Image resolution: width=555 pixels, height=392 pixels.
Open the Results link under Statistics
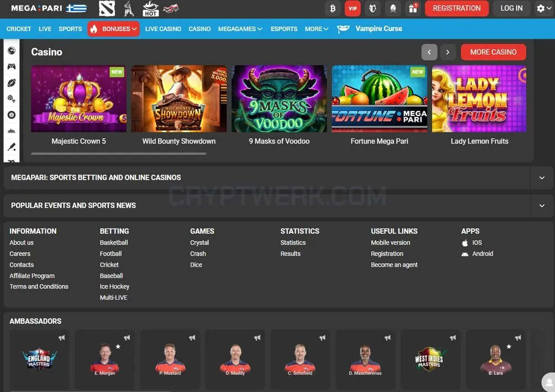(x=291, y=253)
